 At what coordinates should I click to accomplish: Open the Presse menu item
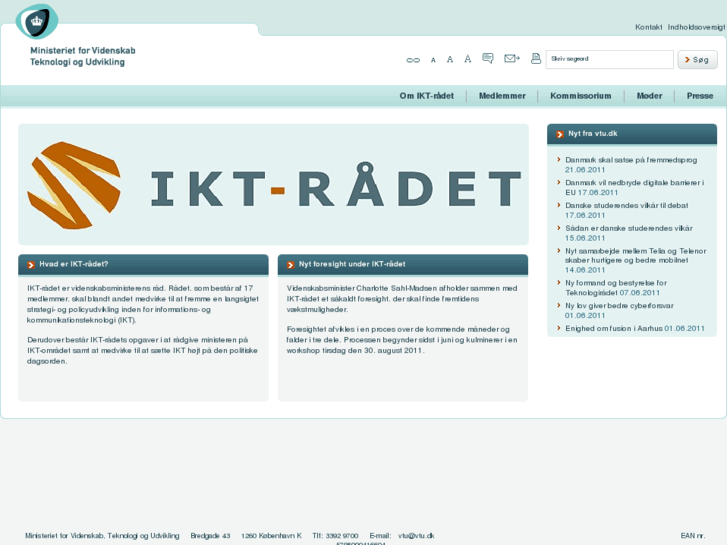700,96
